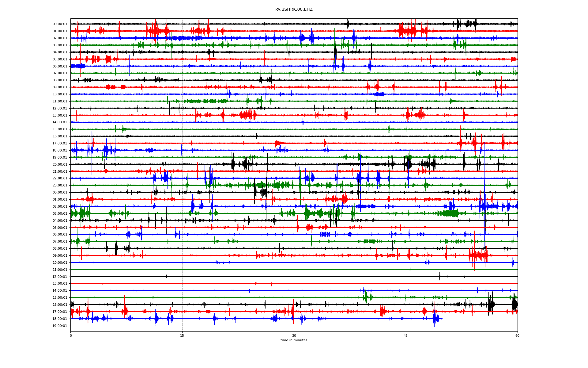This screenshot has height=368, width=588.
Task: Click the x-axis tick label 30
Action: coord(294,335)
